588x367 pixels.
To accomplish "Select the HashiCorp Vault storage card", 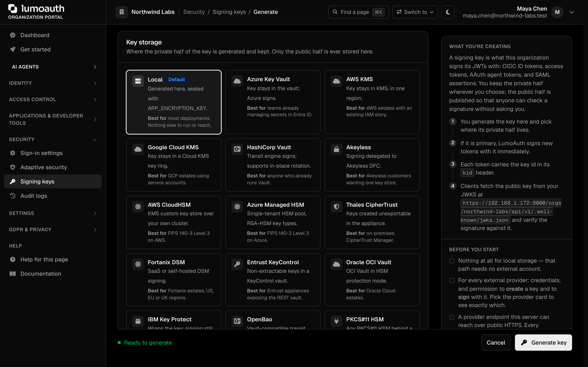I will click(273, 165).
